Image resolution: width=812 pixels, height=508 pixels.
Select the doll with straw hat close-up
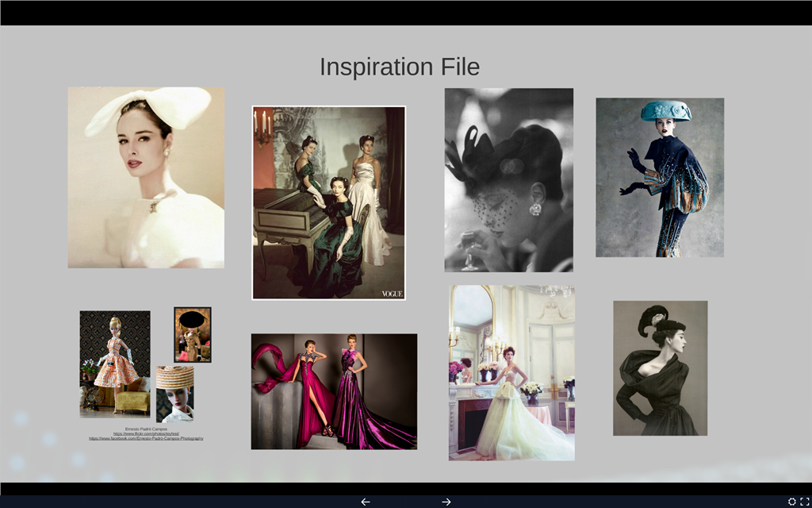pos(175,394)
